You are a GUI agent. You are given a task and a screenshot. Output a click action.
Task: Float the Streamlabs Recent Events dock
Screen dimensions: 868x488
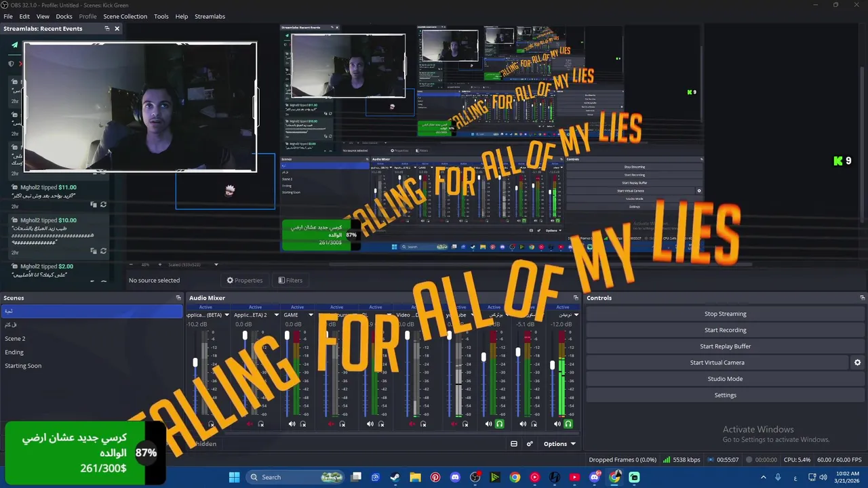click(x=106, y=28)
